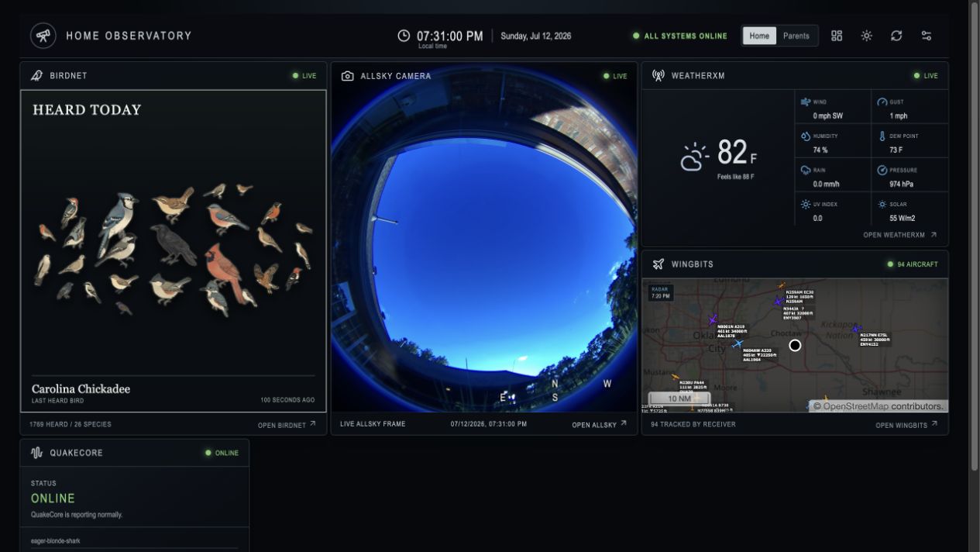980x552 pixels.
Task: Select aircraft N230U PA44 on map
Action: (x=675, y=377)
